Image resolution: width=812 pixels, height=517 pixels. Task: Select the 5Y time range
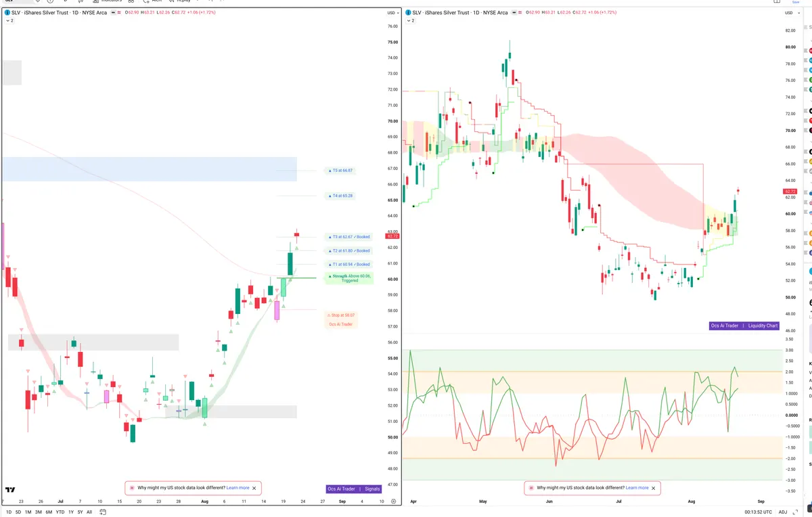coord(81,512)
